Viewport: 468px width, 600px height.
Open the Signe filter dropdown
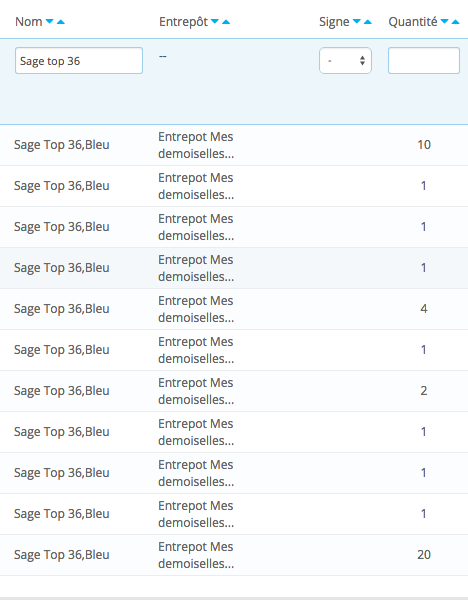(x=345, y=60)
